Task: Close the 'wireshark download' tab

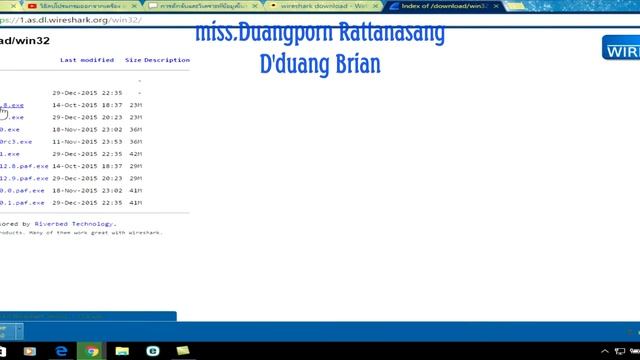Action: pyautogui.click(x=375, y=6)
